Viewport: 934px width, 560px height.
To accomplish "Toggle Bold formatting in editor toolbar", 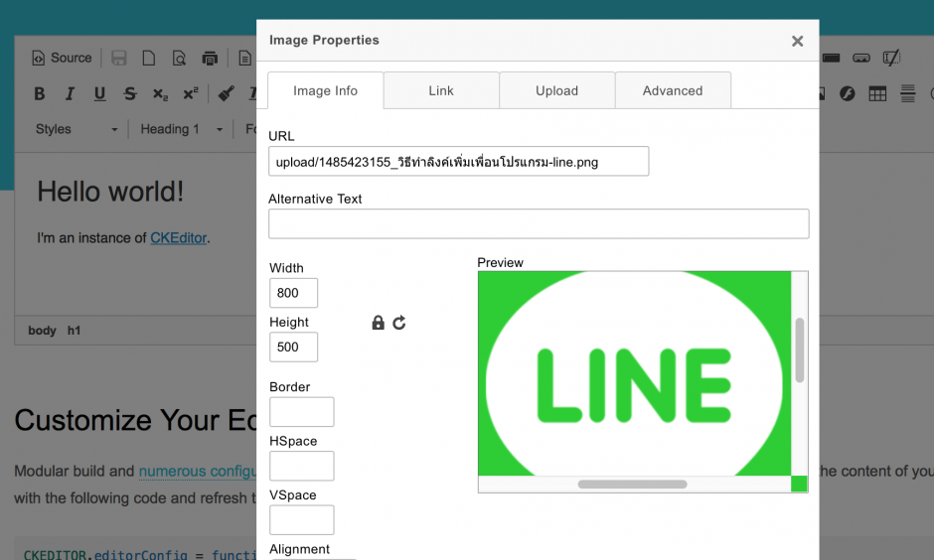I will 40,93.
